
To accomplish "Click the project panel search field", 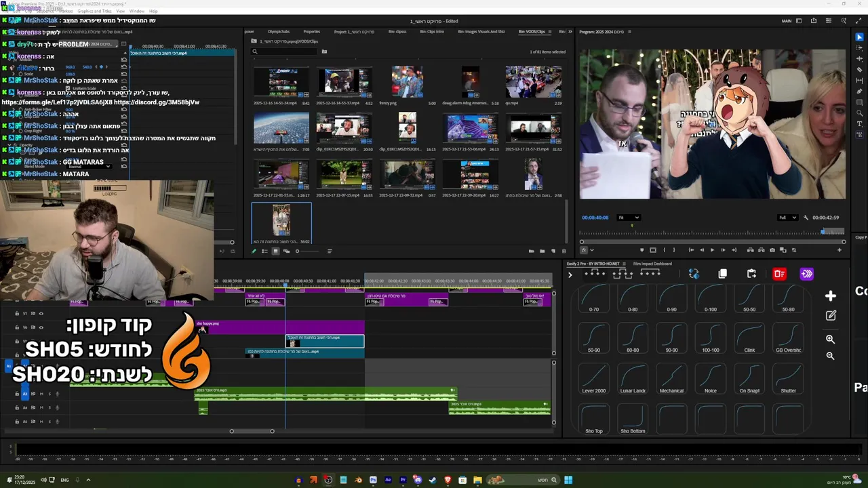I will pos(285,52).
